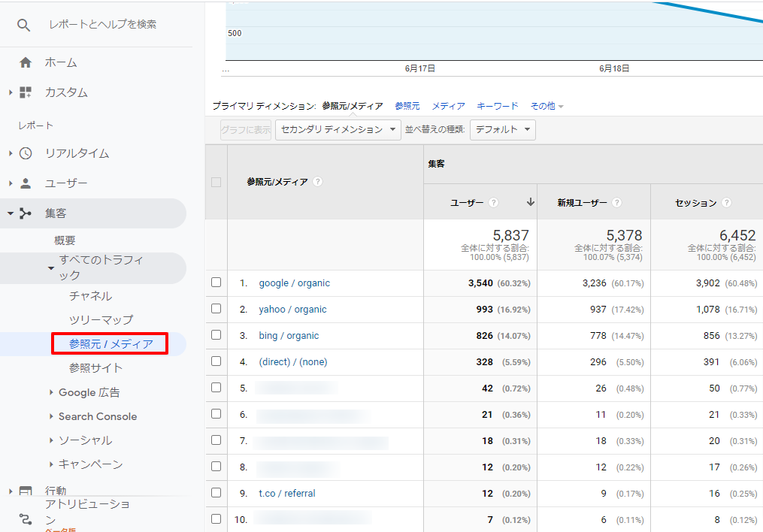
Task: Open 参照サイト in the sidebar
Action: point(95,367)
